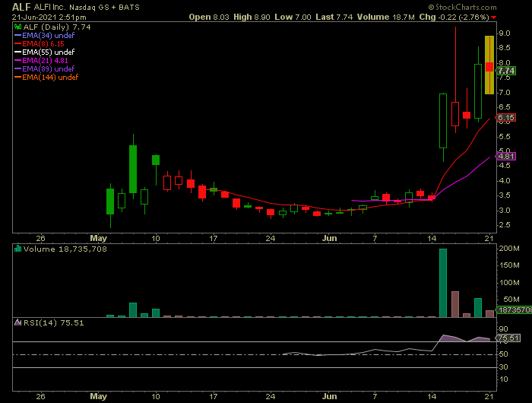
Task: Click the Low 7.00 value
Action: click(293, 17)
